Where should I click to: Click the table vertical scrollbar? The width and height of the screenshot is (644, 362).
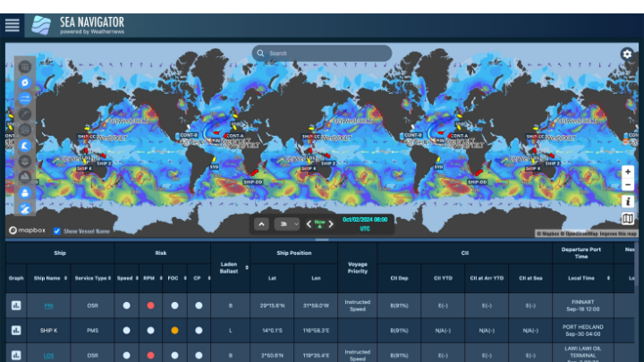(x=637, y=266)
